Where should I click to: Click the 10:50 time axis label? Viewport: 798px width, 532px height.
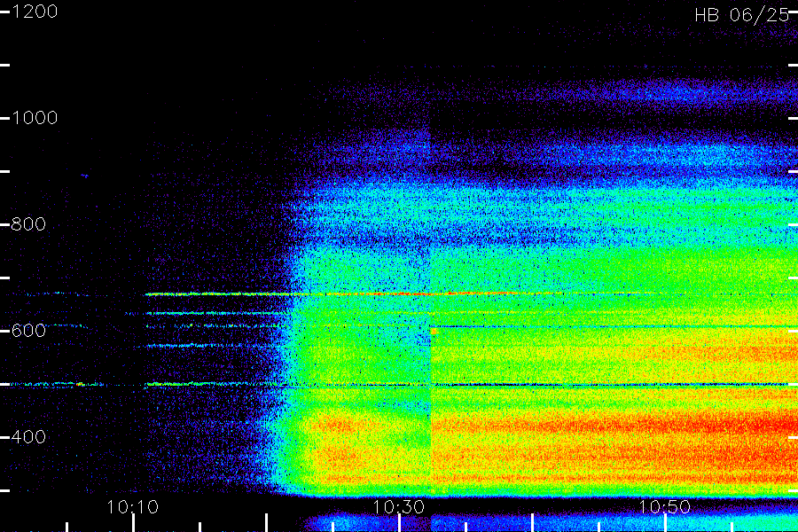(664, 507)
